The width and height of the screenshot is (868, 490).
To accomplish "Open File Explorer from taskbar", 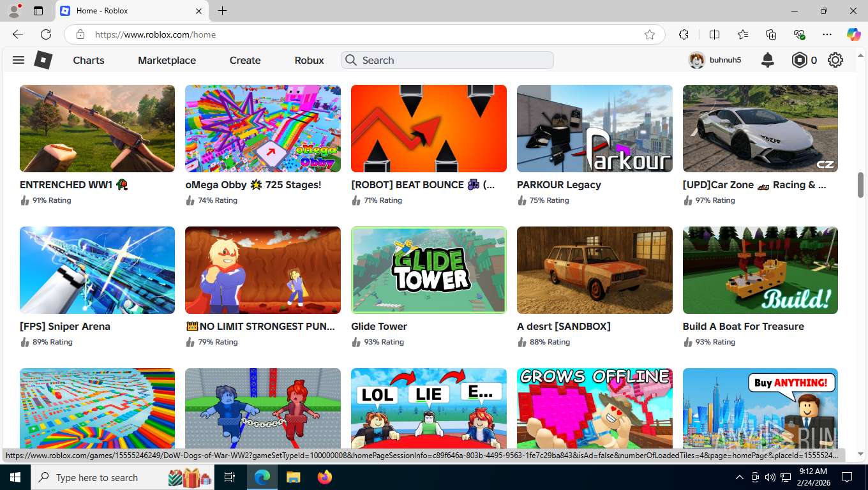I will click(293, 477).
